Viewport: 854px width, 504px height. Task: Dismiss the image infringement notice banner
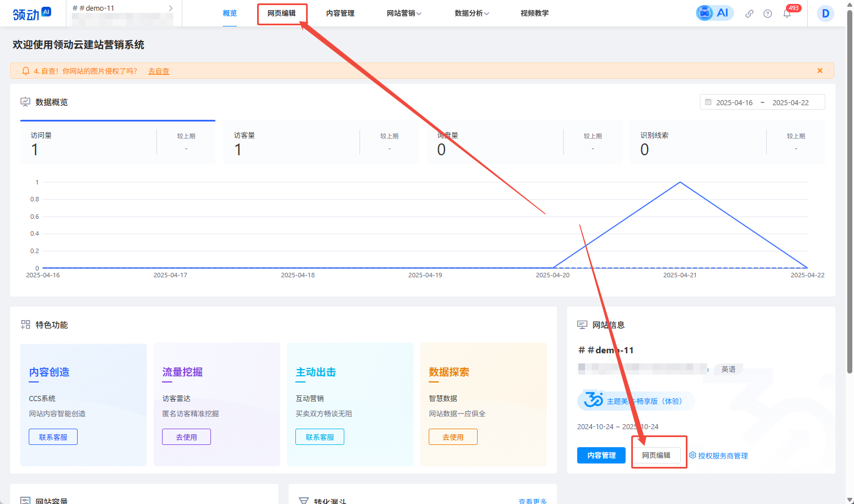(x=820, y=70)
